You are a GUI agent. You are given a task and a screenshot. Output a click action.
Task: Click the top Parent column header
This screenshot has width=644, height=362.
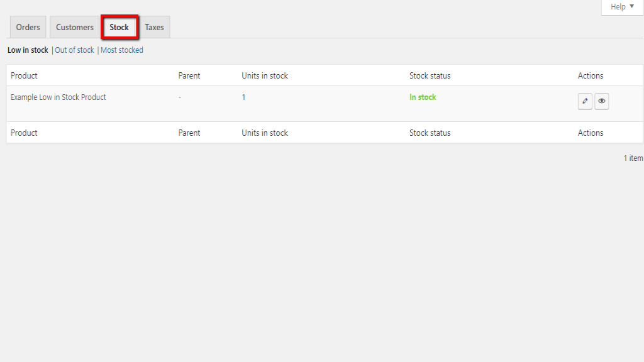point(189,76)
